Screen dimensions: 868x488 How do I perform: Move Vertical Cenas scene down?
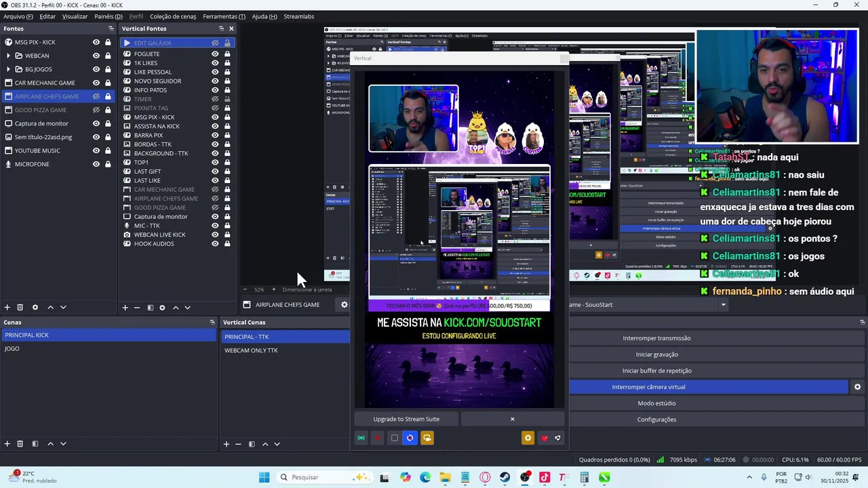pos(277,444)
